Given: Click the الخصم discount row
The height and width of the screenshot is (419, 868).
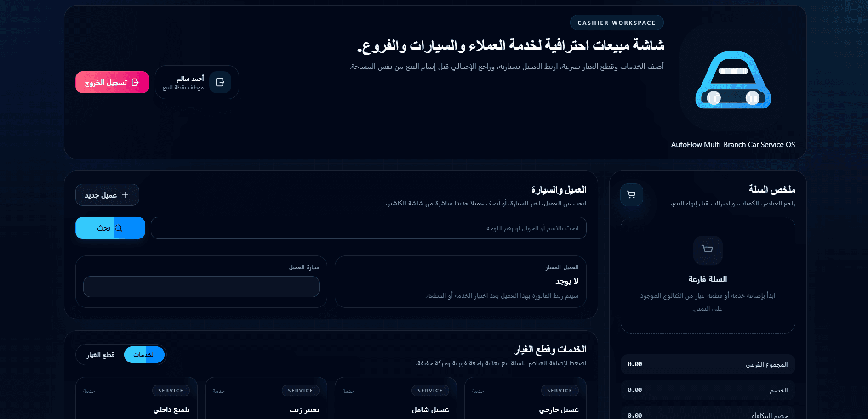Looking at the screenshot, I should 708,390.
